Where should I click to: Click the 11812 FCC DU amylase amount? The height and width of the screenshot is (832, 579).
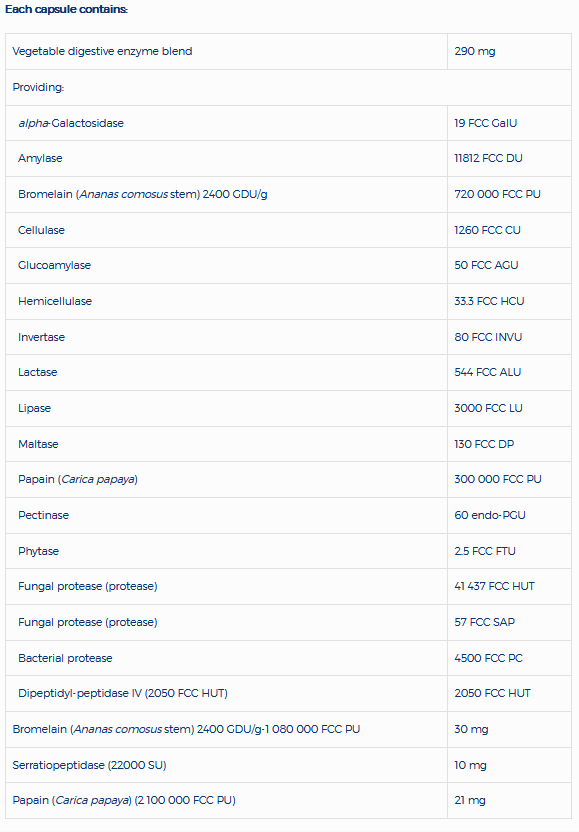[488, 158]
